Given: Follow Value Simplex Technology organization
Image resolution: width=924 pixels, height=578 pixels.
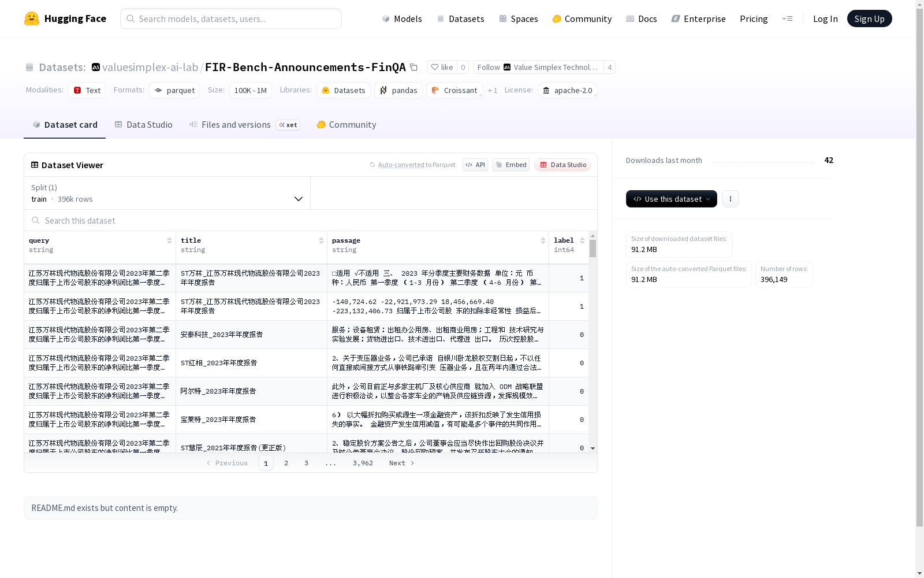Looking at the screenshot, I should (538, 67).
